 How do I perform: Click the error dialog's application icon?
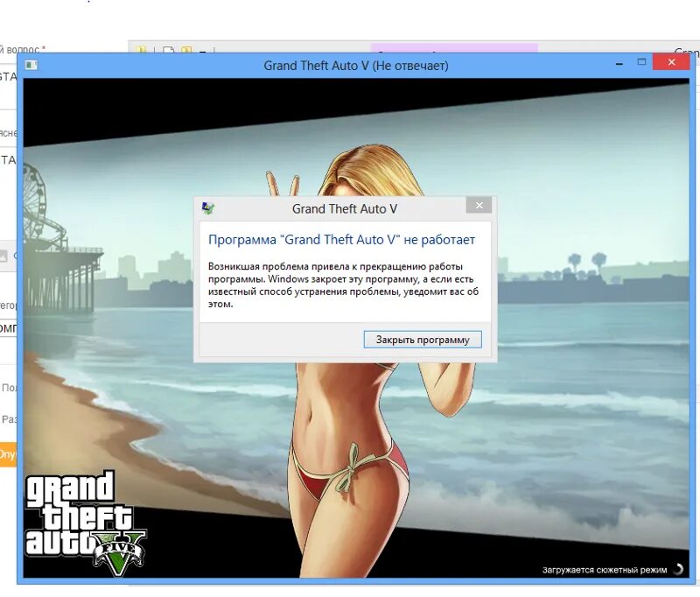pyautogui.click(x=207, y=208)
